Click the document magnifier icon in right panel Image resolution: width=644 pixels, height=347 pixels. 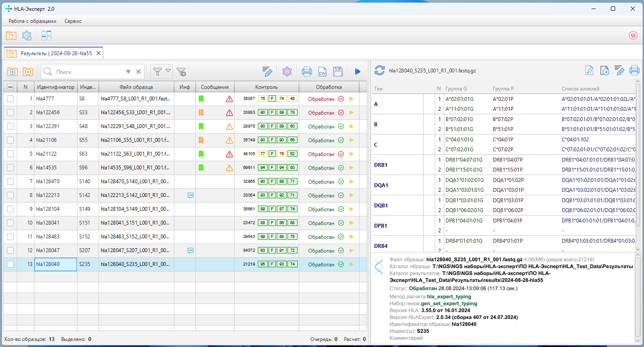(589, 70)
